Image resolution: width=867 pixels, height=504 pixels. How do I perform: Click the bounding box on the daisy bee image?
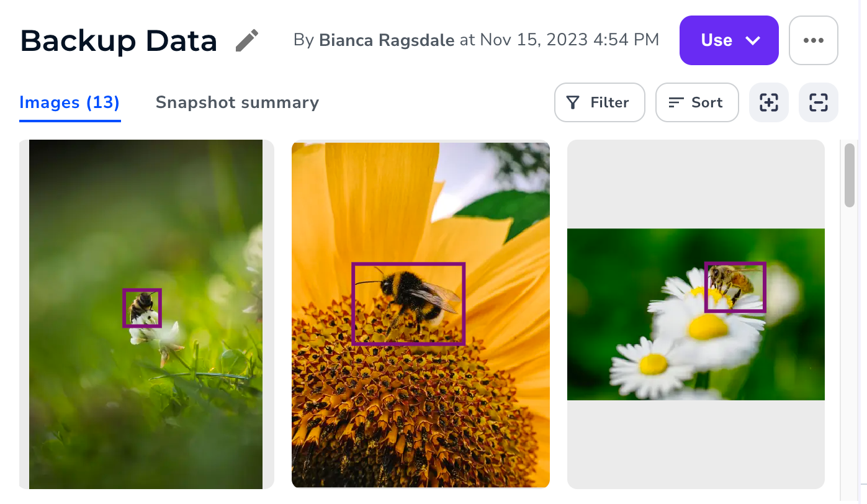tap(735, 287)
